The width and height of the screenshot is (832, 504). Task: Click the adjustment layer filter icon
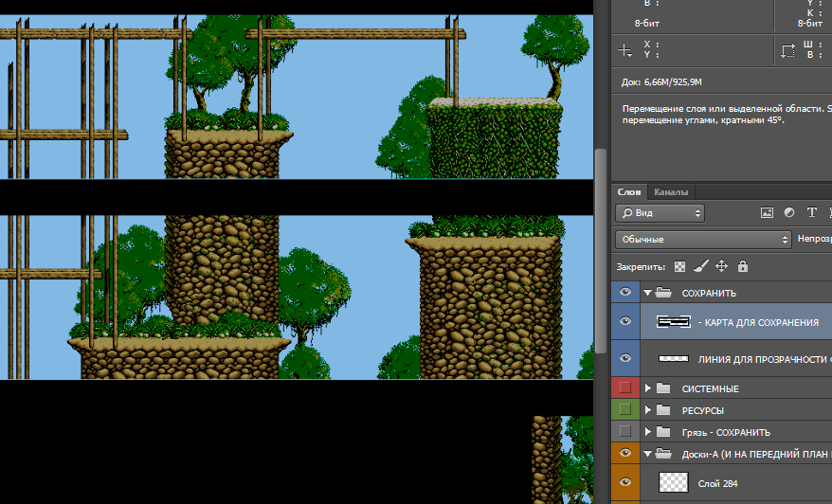pyautogui.click(x=789, y=213)
